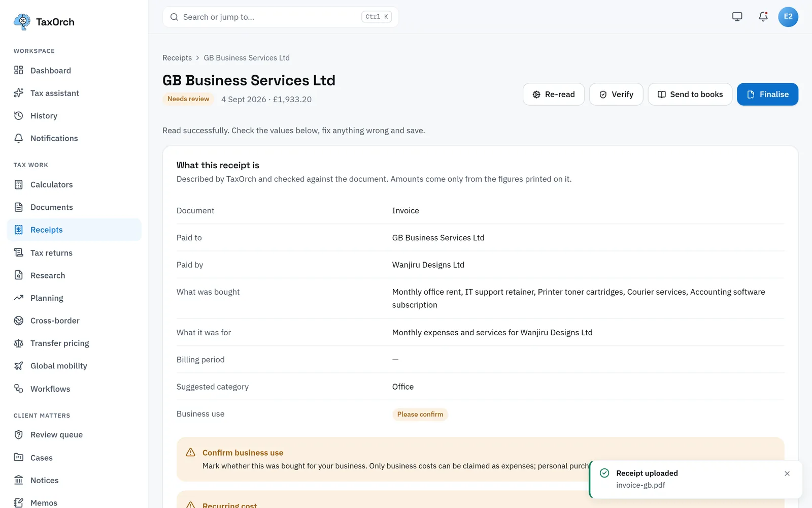Click the Office suggested category value
The image size is (812, 508).
click(403, 387)
